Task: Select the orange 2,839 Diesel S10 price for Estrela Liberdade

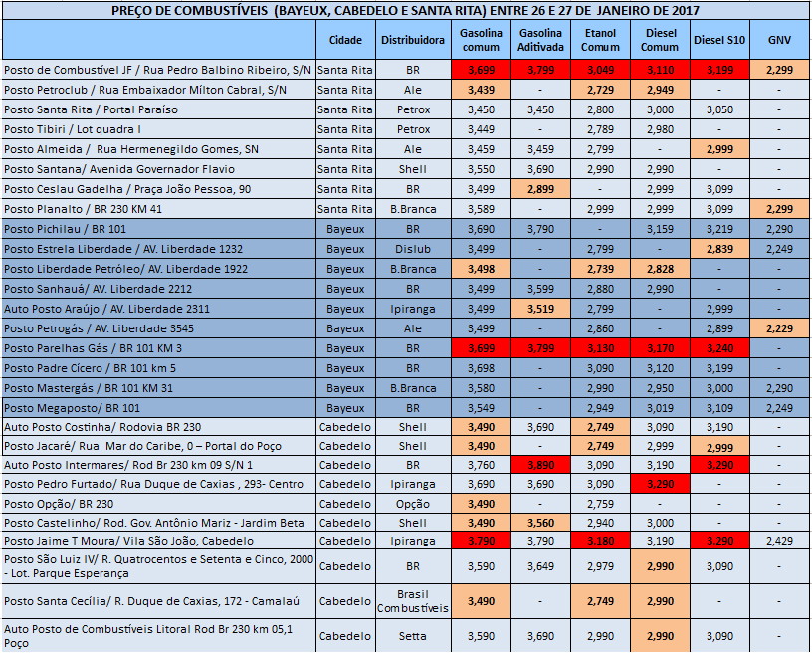Action: click(718, 249)
